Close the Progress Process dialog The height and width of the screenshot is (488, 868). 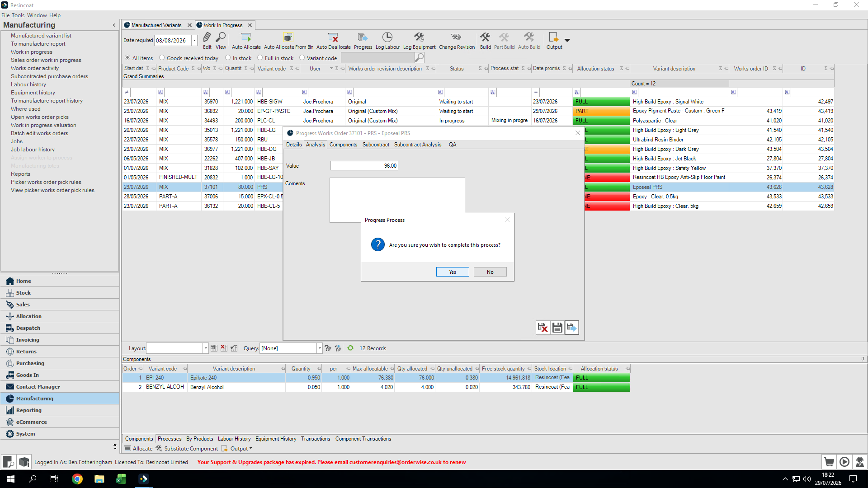click(x=507, y=220)
